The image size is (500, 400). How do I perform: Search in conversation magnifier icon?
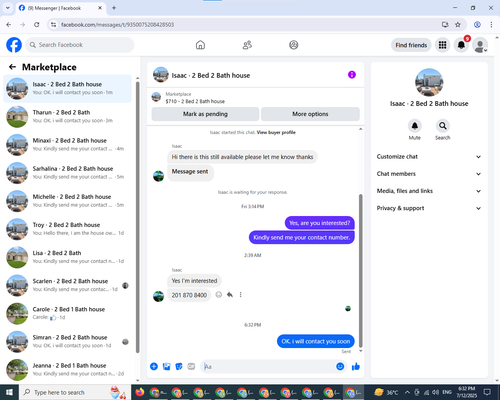coord(443,126)
